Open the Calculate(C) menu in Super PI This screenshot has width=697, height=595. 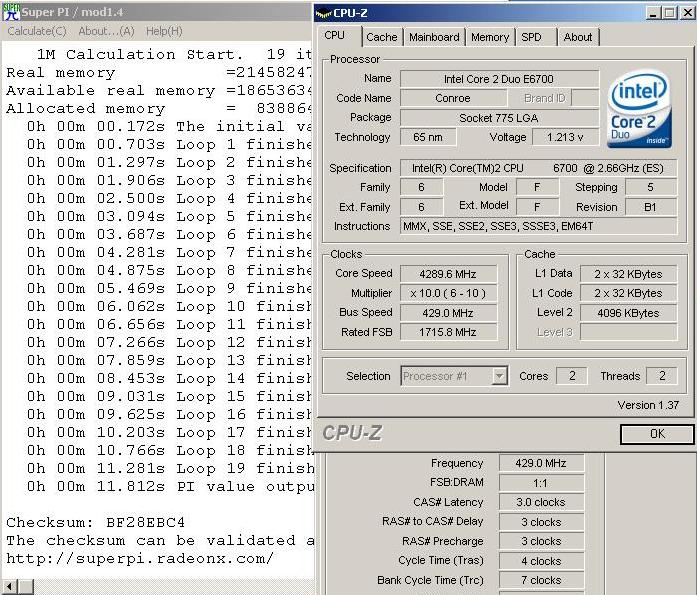(x=37, y=31)
